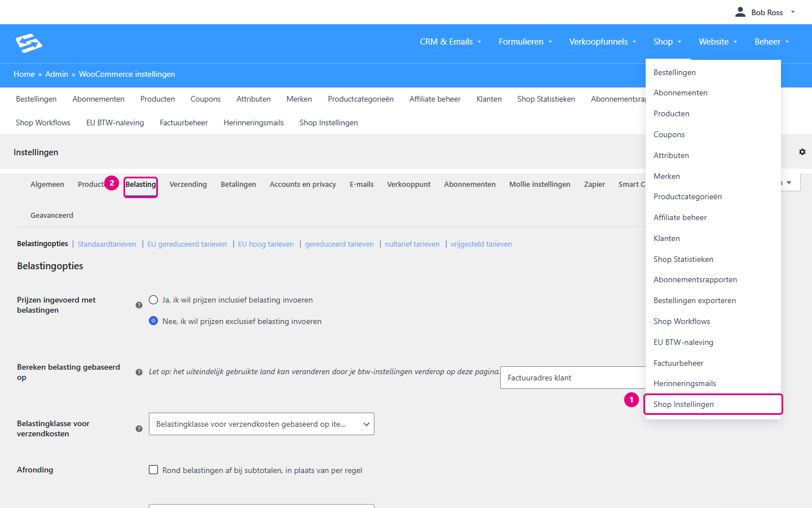Viewport: 812px width, 508px height.
Task: Expand the Verkoopfunnels menu
Action: 603,42
